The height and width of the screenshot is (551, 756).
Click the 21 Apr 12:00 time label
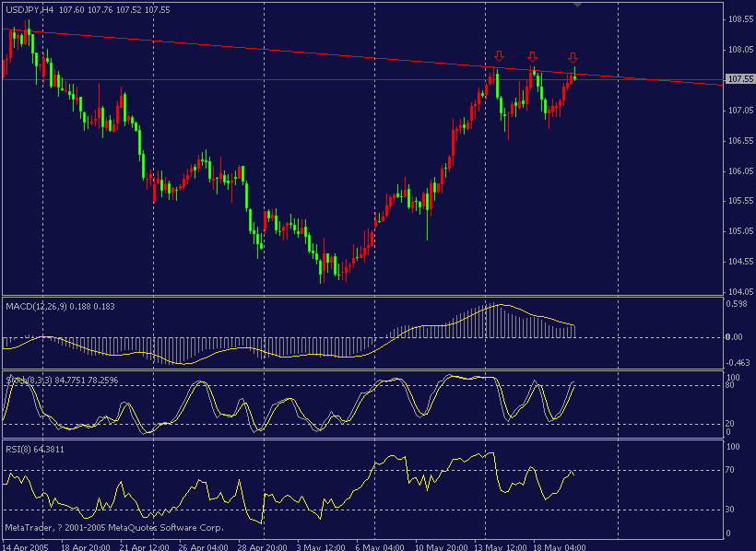pos(144,547)
